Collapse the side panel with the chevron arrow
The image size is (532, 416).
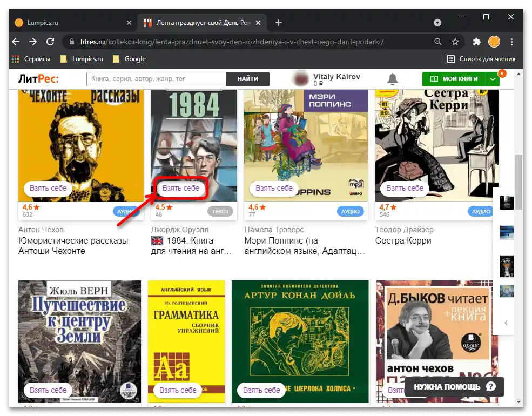point(506,323)
